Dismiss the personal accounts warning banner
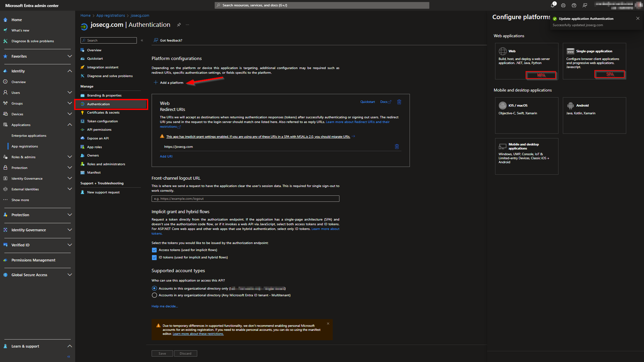This screenshot has height=362, width=644. [x=328, y=324]
